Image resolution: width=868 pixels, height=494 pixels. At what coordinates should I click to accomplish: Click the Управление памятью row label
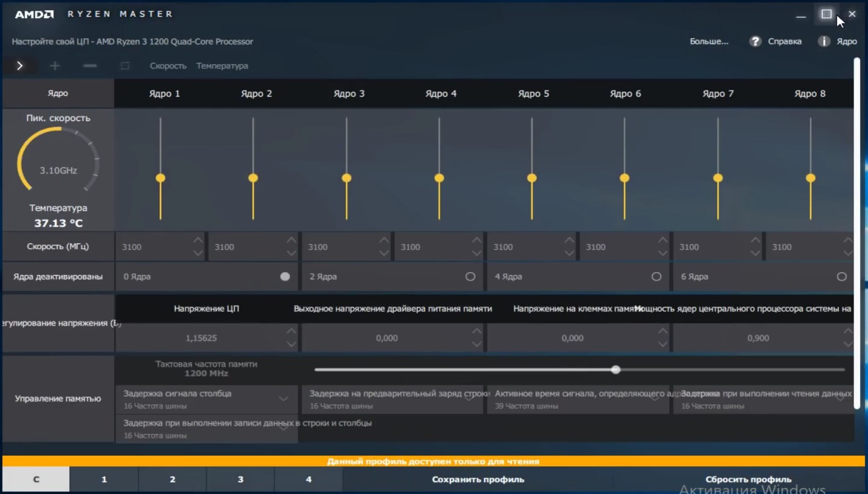coord(58,399)
